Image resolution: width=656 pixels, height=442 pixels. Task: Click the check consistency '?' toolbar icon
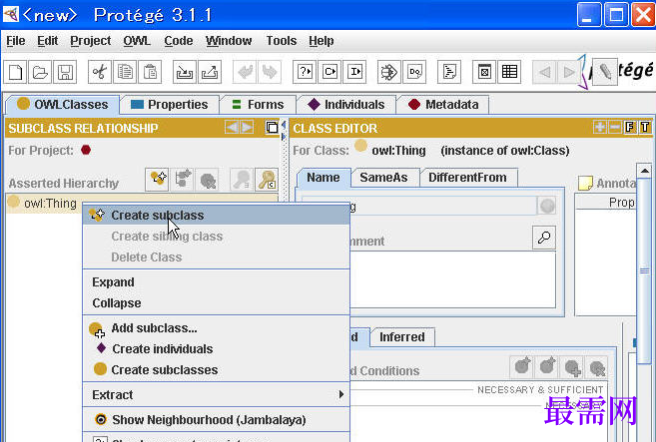coord(304,72)
